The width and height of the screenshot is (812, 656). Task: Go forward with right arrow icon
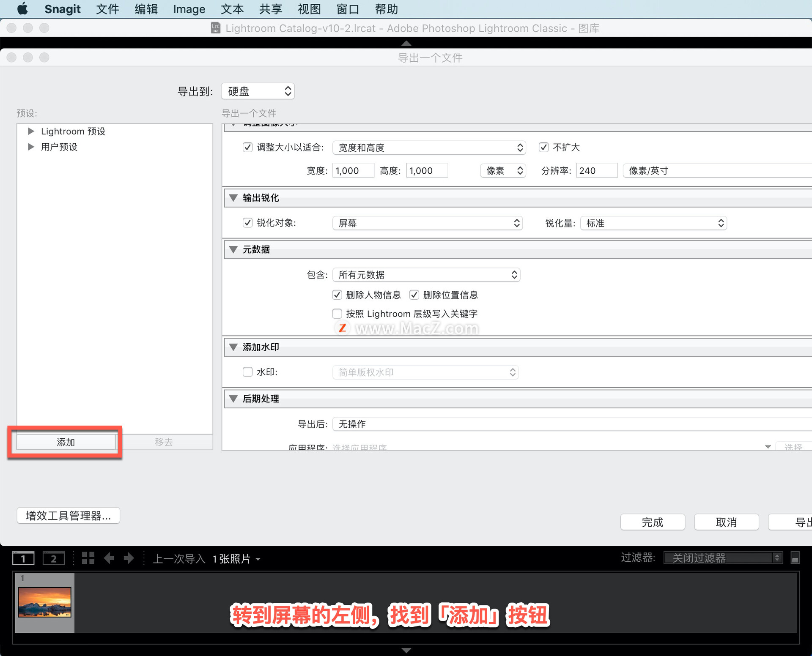129,558
